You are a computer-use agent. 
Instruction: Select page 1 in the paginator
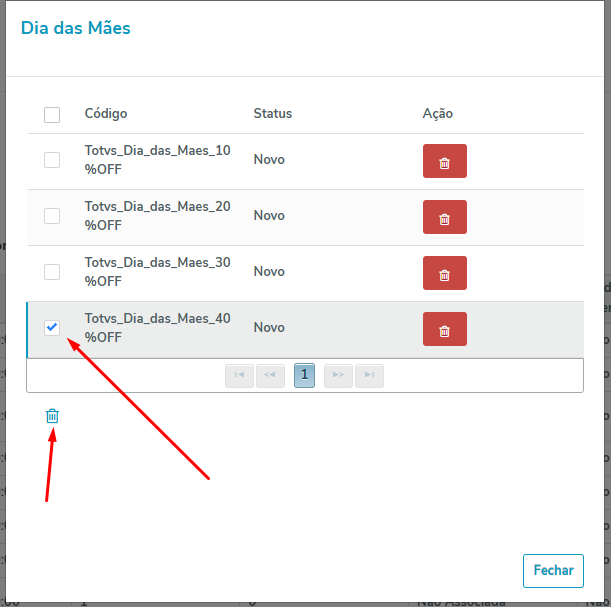coord(305,376)
